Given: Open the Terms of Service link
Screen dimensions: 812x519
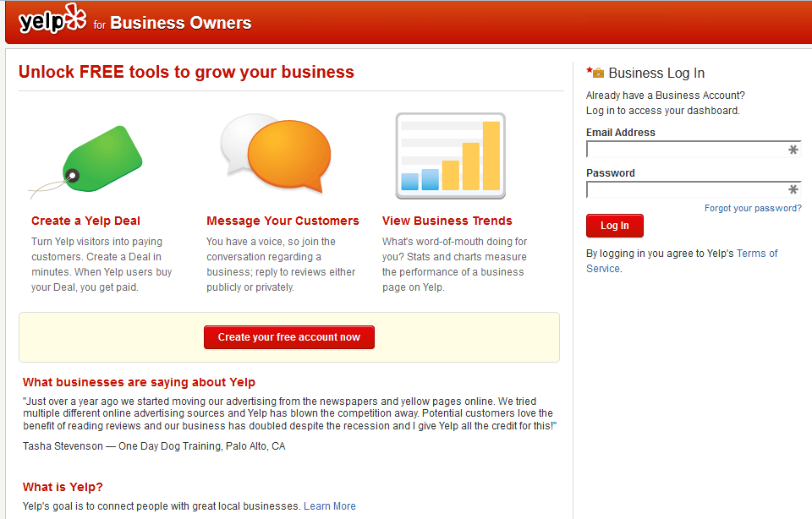Looking at the screenshot, I should click(682, 261).
